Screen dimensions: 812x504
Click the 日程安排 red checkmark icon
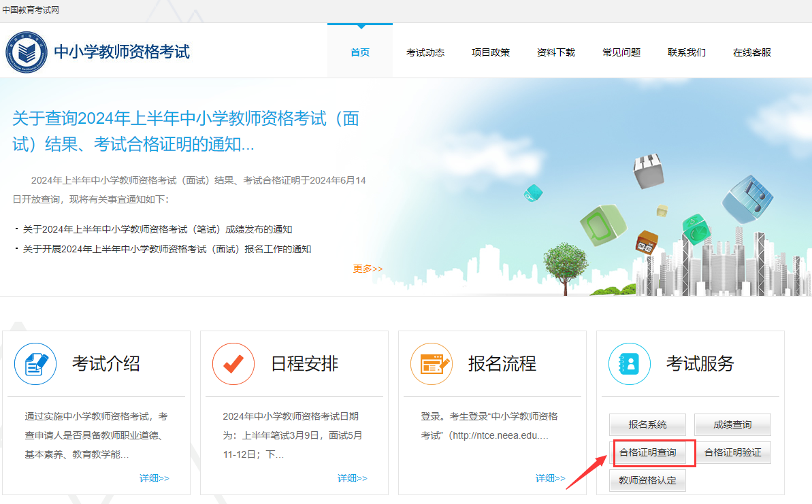click(233, 363)
